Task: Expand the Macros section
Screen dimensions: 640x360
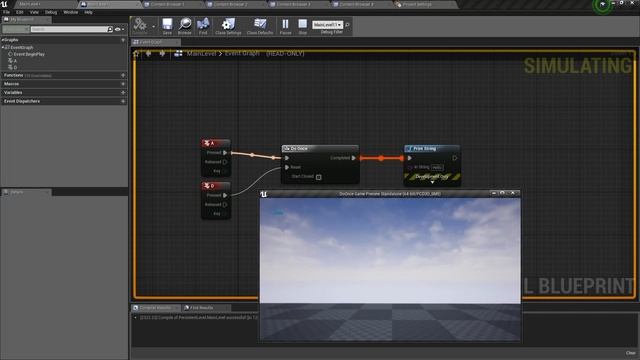Action: tap(11, 84)
